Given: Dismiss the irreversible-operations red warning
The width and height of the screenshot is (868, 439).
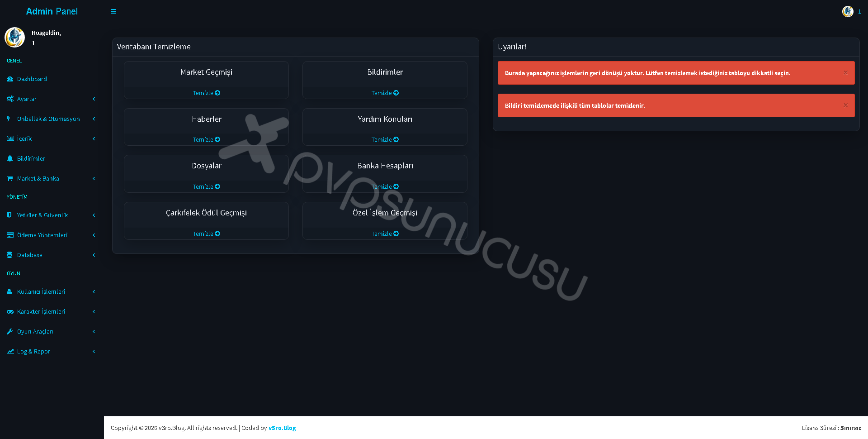Looking at the screenshot, I should [x=845, y=72].
